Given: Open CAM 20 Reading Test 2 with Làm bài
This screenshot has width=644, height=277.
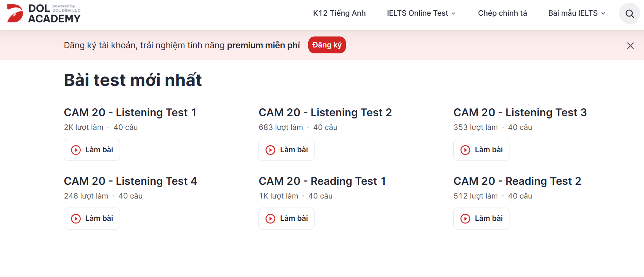Looking at the screenshot, I should click(481, 219).
